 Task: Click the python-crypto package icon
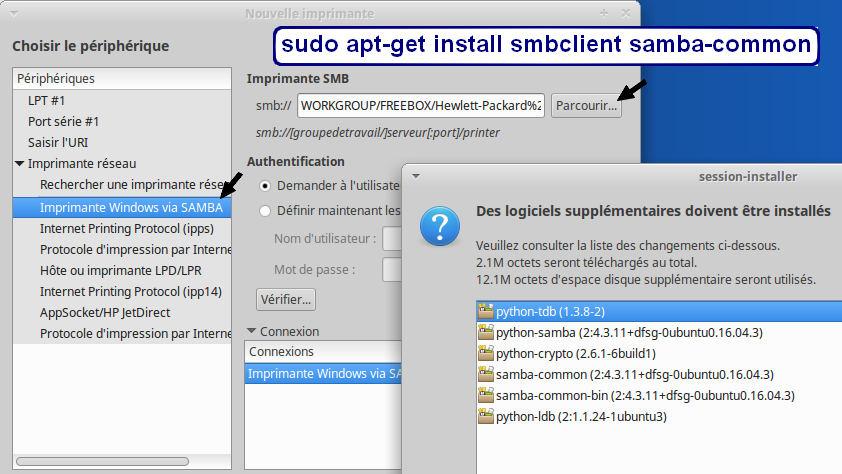pos(487,354)
